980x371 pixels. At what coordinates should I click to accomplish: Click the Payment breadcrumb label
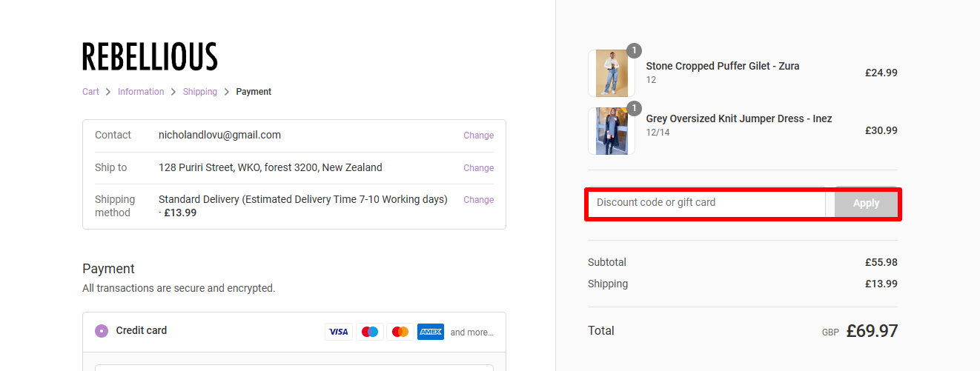click(x=254, y=92)
